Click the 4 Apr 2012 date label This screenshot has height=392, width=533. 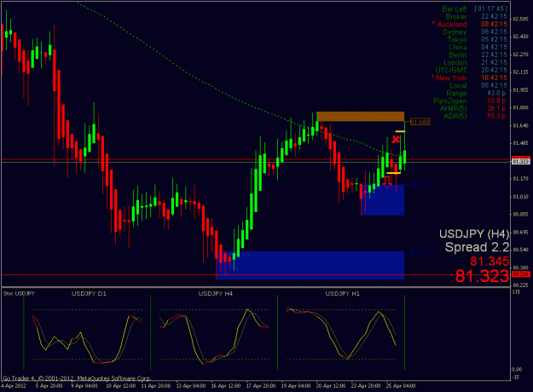pos(14,386)
